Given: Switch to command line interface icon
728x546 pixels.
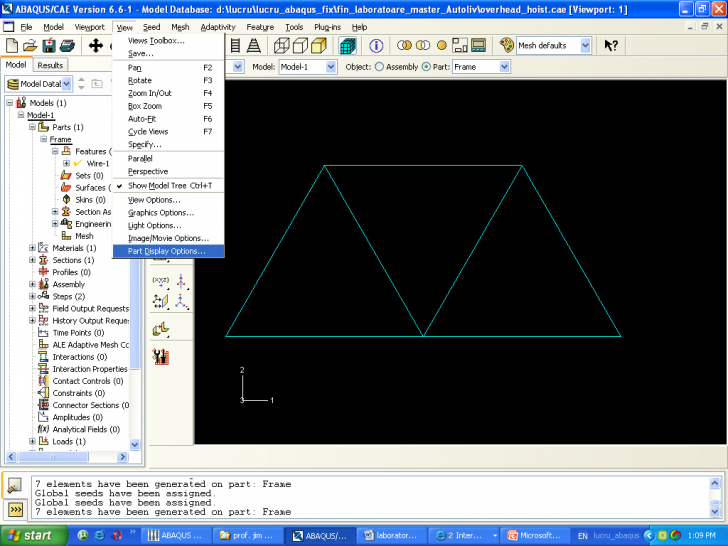Looking at the screenshot, I should (x=15, y=509).
